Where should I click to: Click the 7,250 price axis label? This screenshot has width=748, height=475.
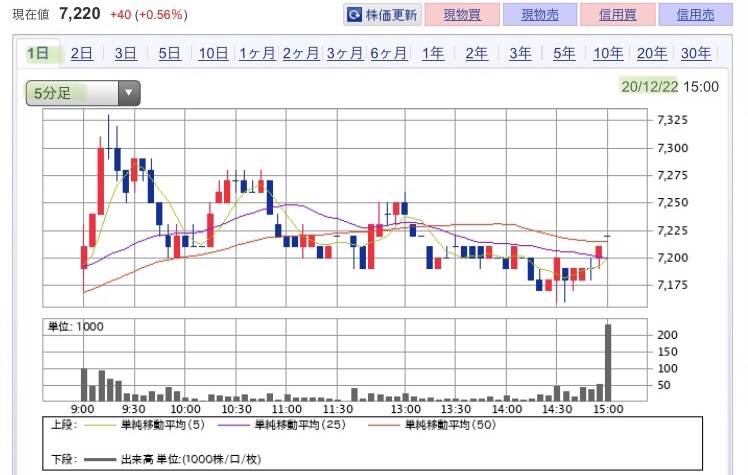click(x=673, y=202)
